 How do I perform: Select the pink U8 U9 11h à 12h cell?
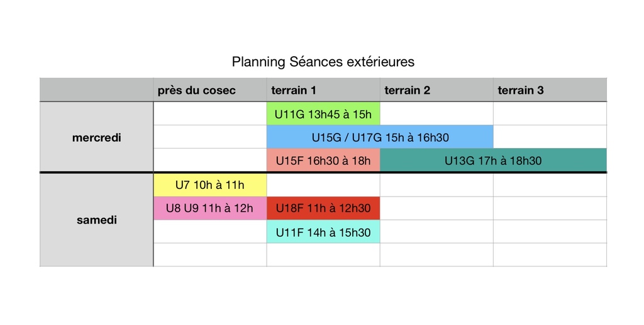pos(209,208)
